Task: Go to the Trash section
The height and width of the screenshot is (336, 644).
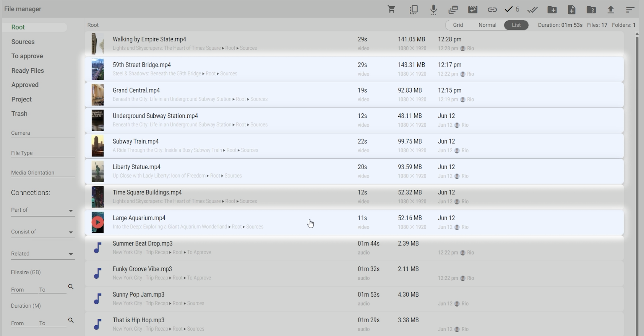Action: (x=19, y=114)
